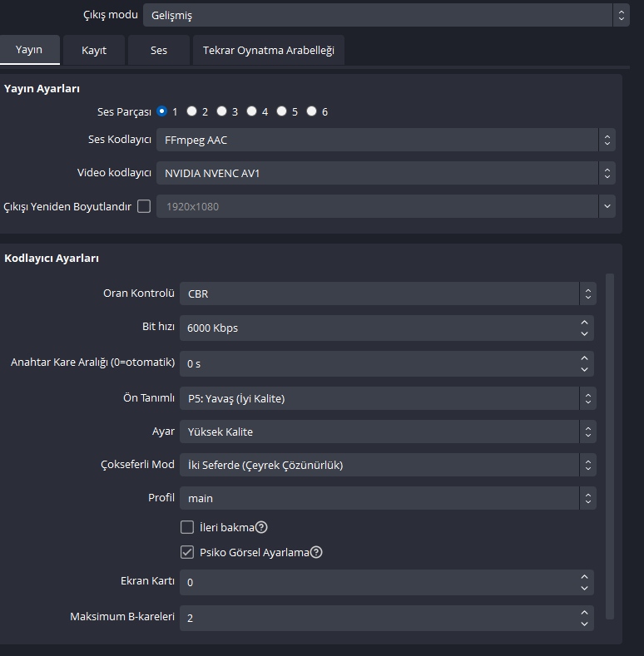Switch to Ses tab
The height and width of the screenshot is (656, 644).
click(159, 50)
